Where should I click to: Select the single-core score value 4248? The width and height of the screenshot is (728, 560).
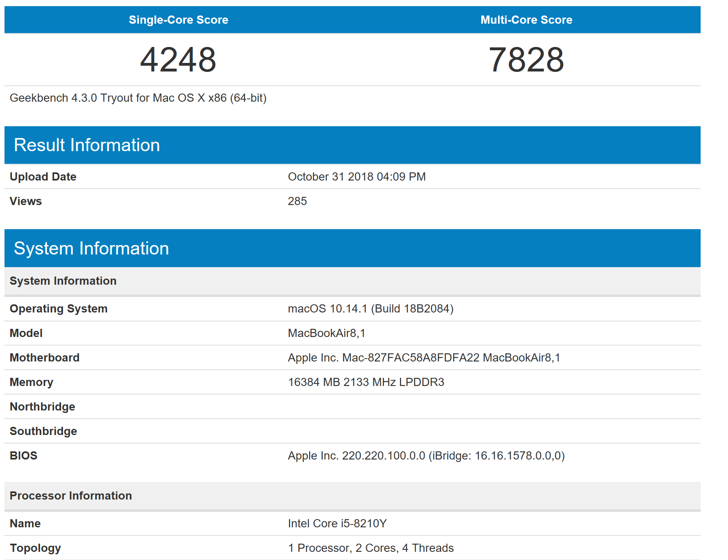pyautogui.click(x=178, y=60)
